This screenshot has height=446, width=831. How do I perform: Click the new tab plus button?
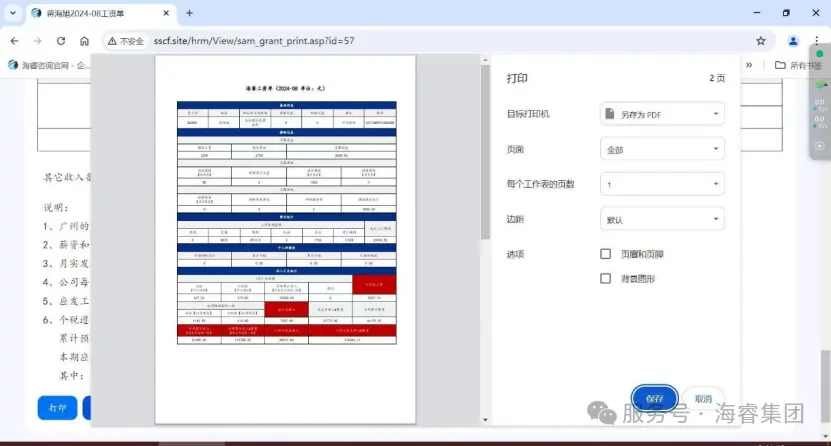pos(189,13)
